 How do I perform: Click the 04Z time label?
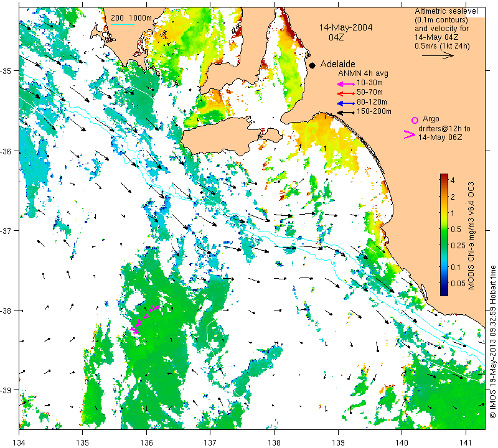336,37
